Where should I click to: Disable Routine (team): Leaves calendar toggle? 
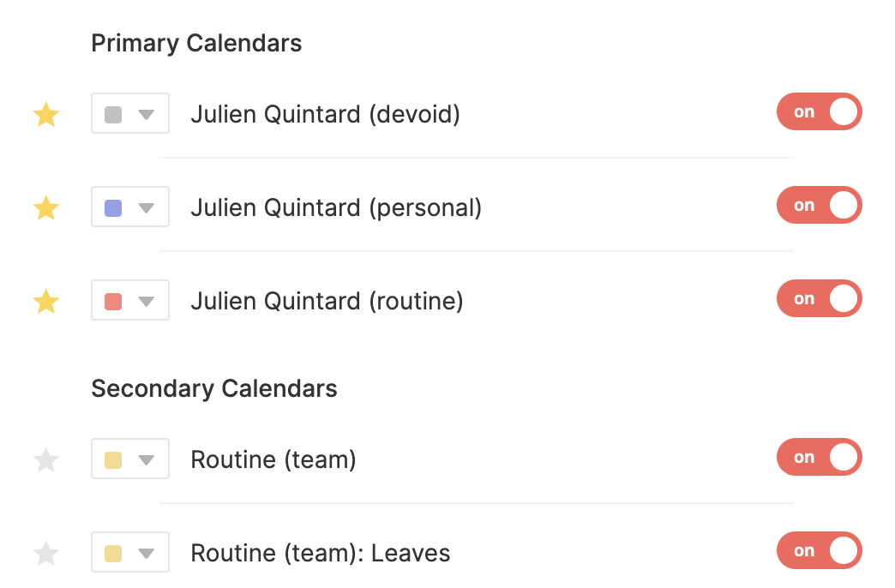pos(819,551)
